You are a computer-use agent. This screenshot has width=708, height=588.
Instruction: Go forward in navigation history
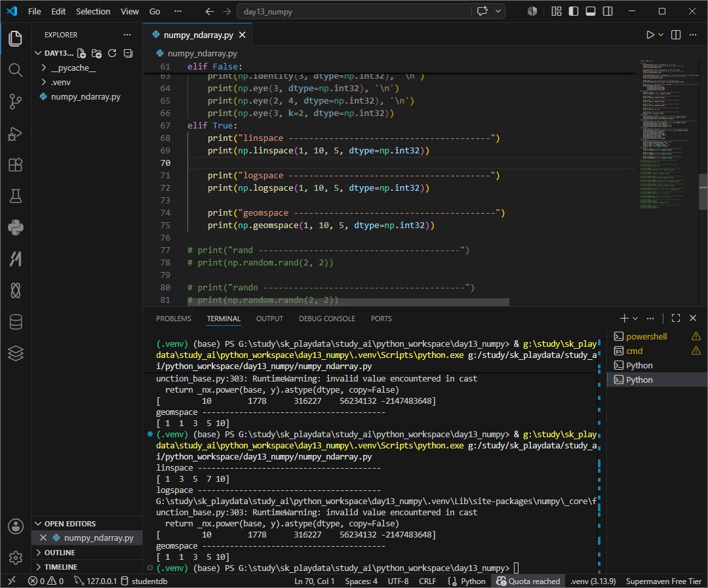click(227, 11)
